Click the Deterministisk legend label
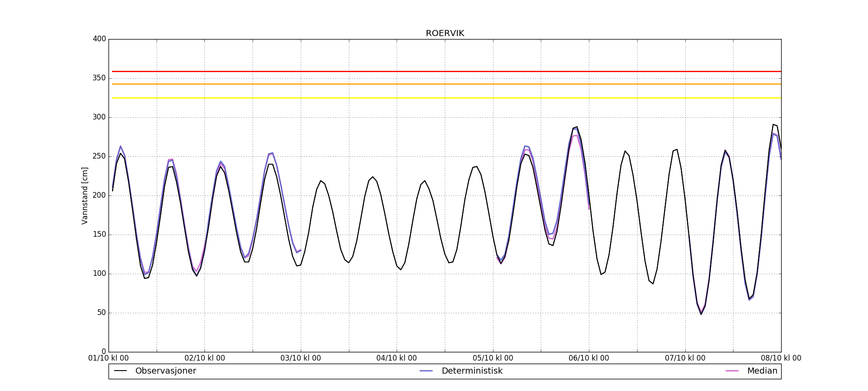Image resolution: width=868 pixels, height=391 pixels. 472,371
